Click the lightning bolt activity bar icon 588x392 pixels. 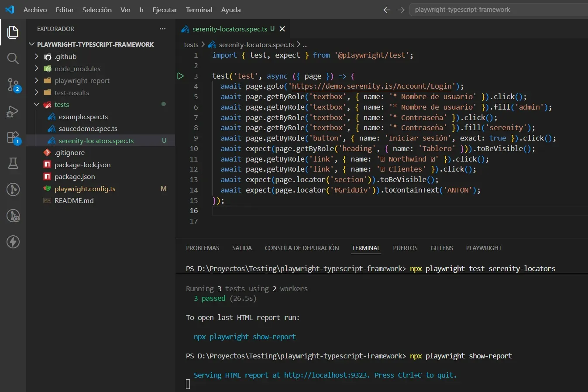pyautogui.click(x=13, y=242)
